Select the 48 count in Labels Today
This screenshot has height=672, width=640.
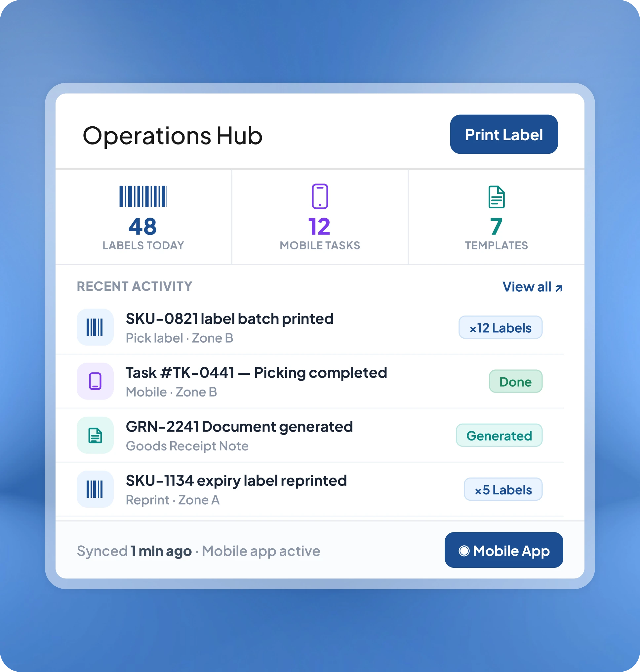coord(142,227)
